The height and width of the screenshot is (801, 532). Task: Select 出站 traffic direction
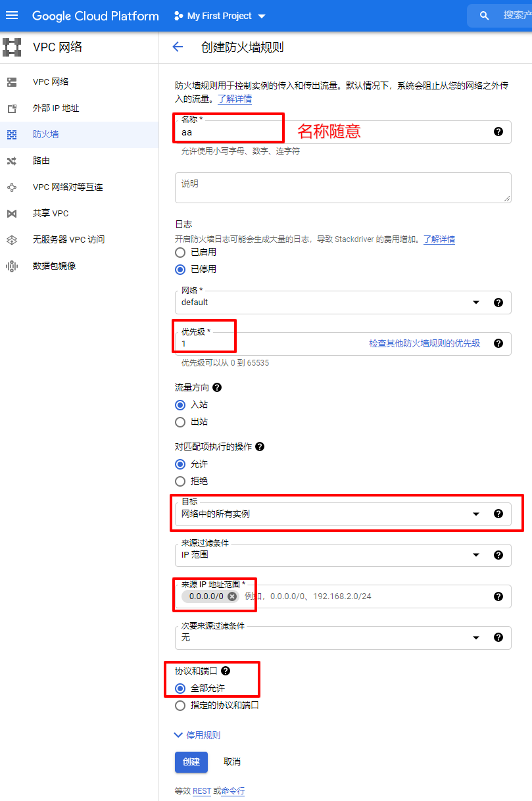click(180, 422)
